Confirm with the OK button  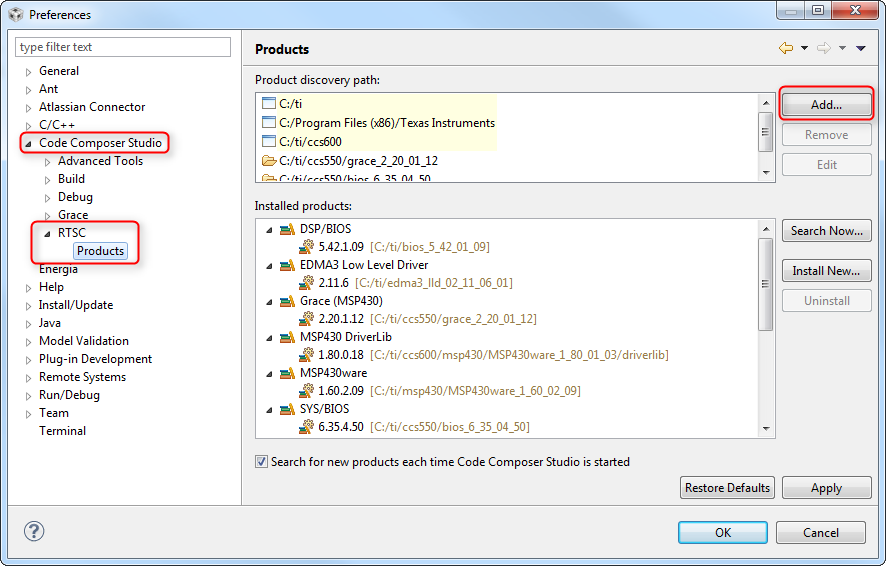pyautogui.click(x=723, y=533)
